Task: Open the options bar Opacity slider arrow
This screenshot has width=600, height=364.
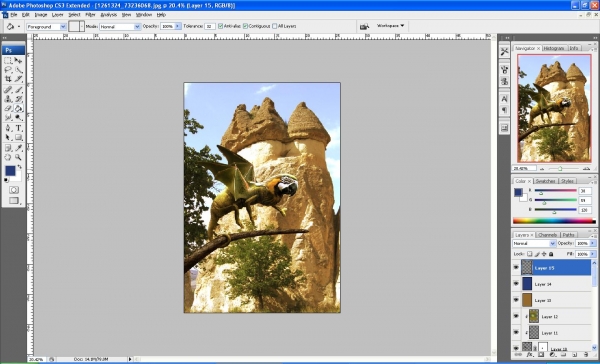Action: coord(178,26)
